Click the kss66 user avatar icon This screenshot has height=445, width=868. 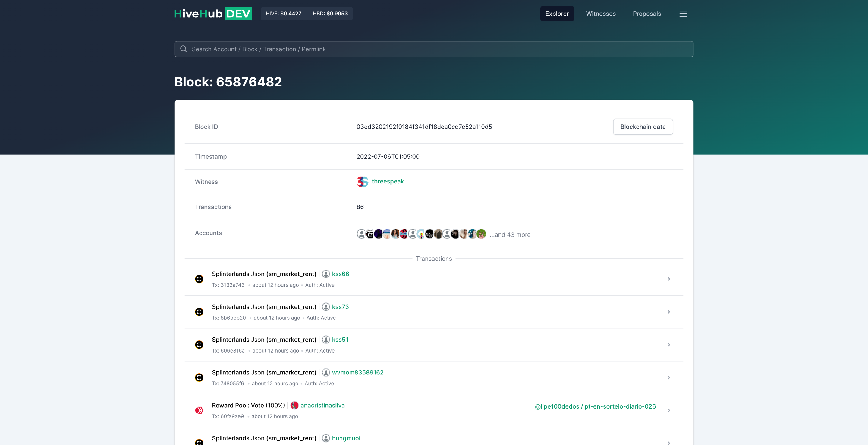[326, 274]
